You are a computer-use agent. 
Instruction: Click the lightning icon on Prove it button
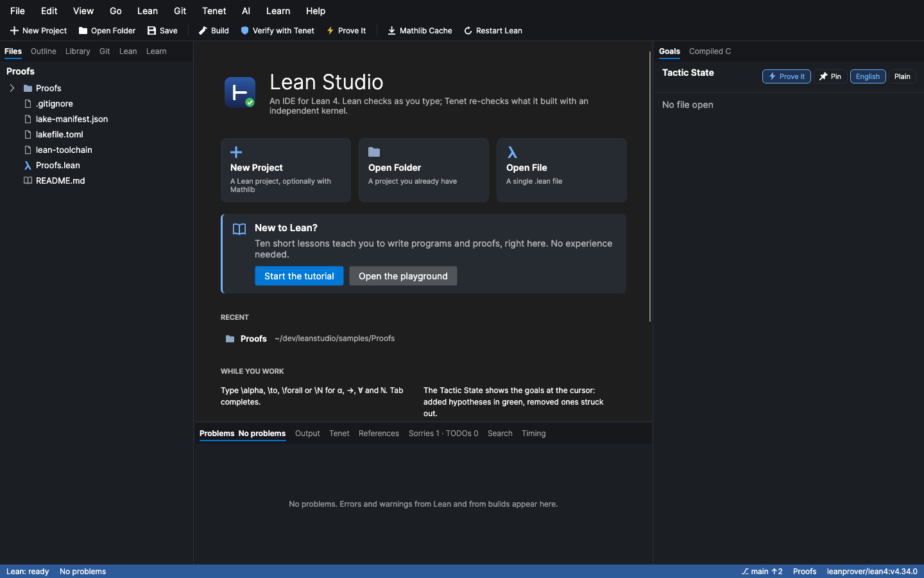coord(773,76)
